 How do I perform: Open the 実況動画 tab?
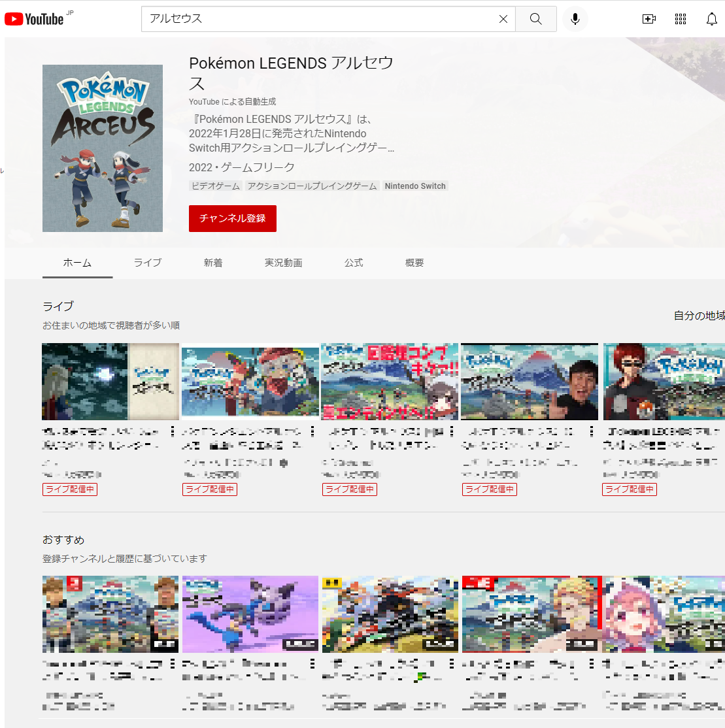[x=283, y=263]
